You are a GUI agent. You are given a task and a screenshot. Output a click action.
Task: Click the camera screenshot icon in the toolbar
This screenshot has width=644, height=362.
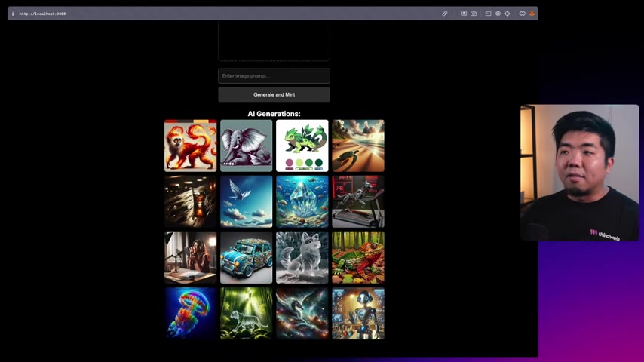[474, 14]
